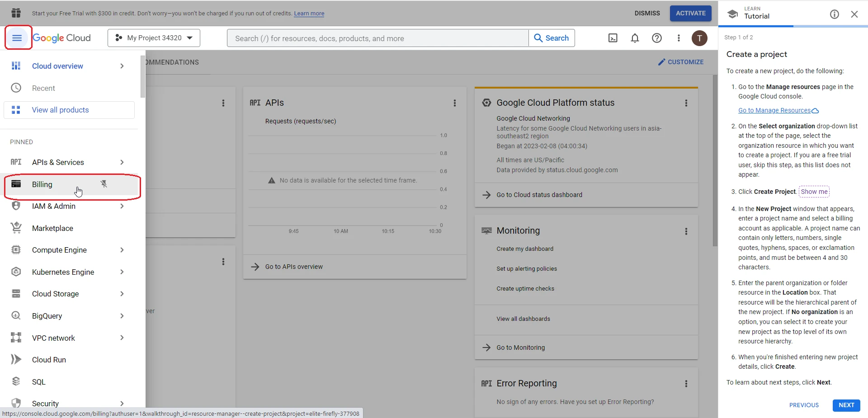Screen dimensions: 868x418
Task: Open the account avatar T
Action: point(699,38)
